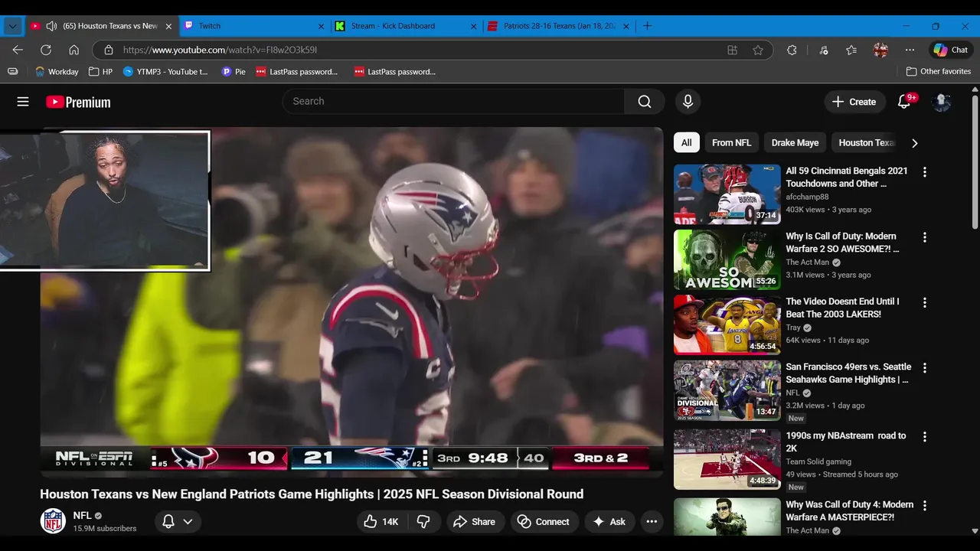The image size is (980, 551).
Task: Switch to the Twitch tab
Action: coord(254,26)
